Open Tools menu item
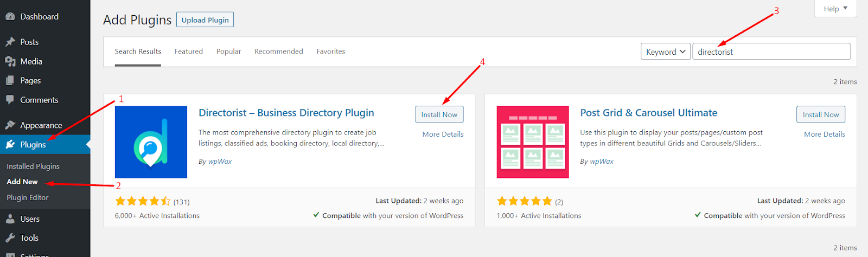Viewport: 868px width, 257px height. point(45,237)
